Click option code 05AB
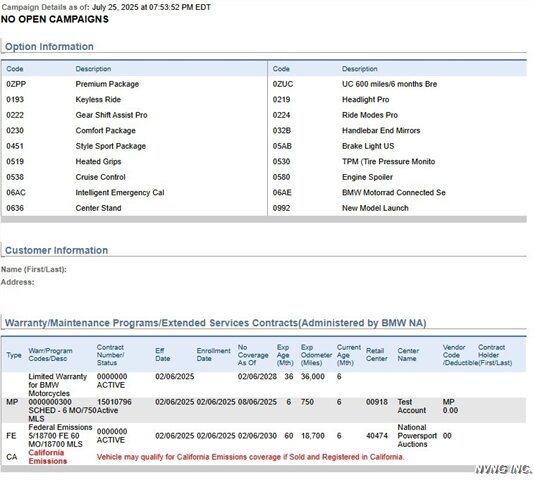The image size is (533, 480). (282, 146)
